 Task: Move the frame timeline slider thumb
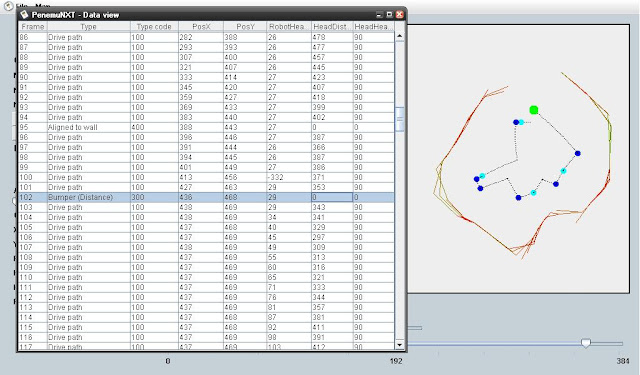click(586, 343)
